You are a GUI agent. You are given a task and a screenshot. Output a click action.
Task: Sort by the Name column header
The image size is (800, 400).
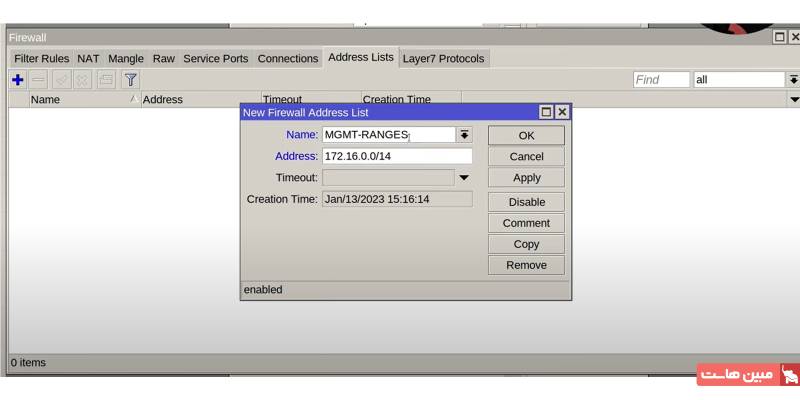click(x=85, y=99)
